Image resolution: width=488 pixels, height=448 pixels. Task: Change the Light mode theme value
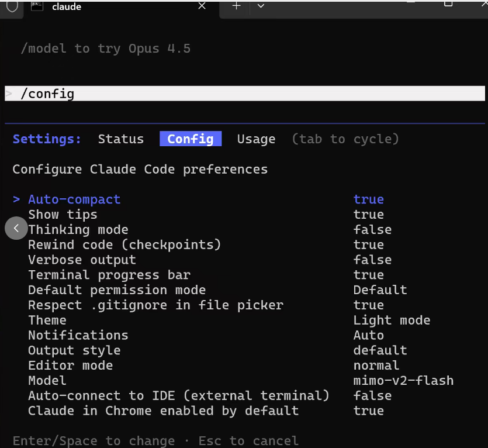(392, 321)
